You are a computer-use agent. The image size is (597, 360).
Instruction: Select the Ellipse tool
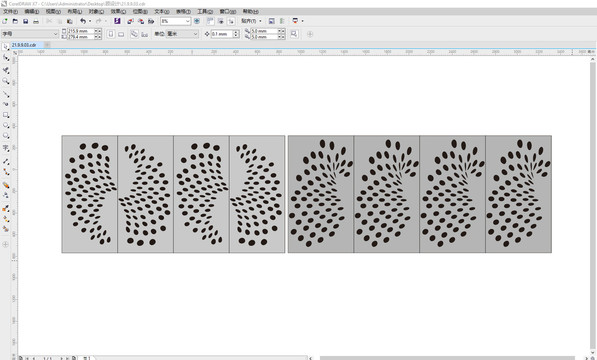coord(6,125)
